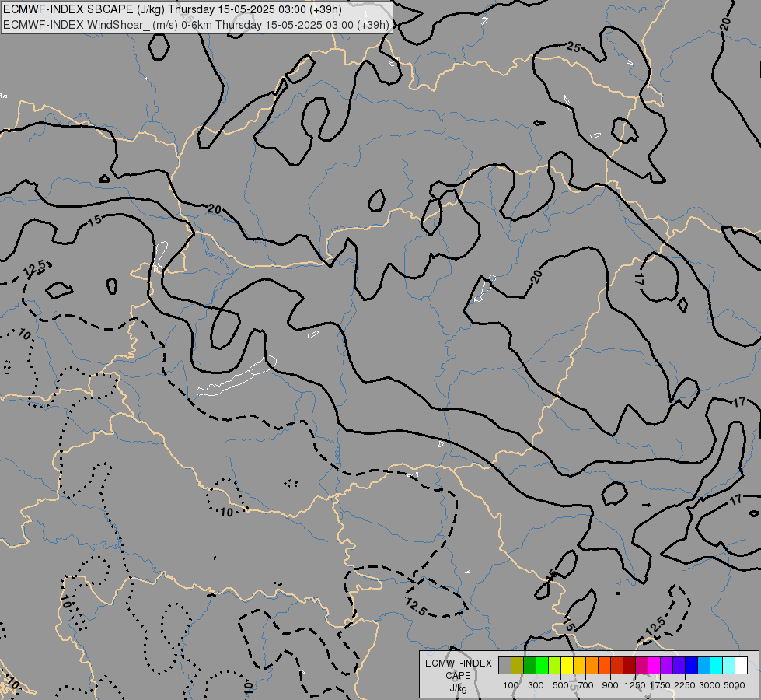This screenshot has width=761, height=700.
Task: Click the legend value 500
Action: pyautogui.click(x=560, y=685)
